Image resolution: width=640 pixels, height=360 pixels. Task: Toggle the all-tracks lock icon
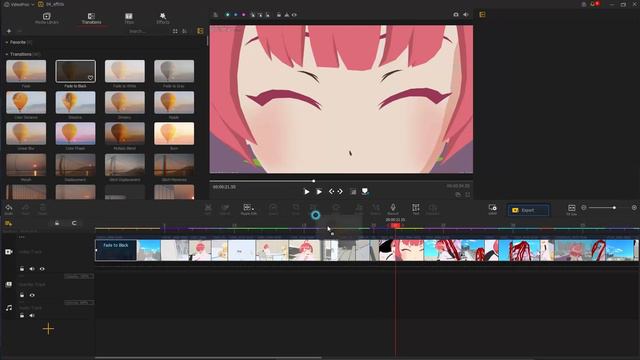57,223
